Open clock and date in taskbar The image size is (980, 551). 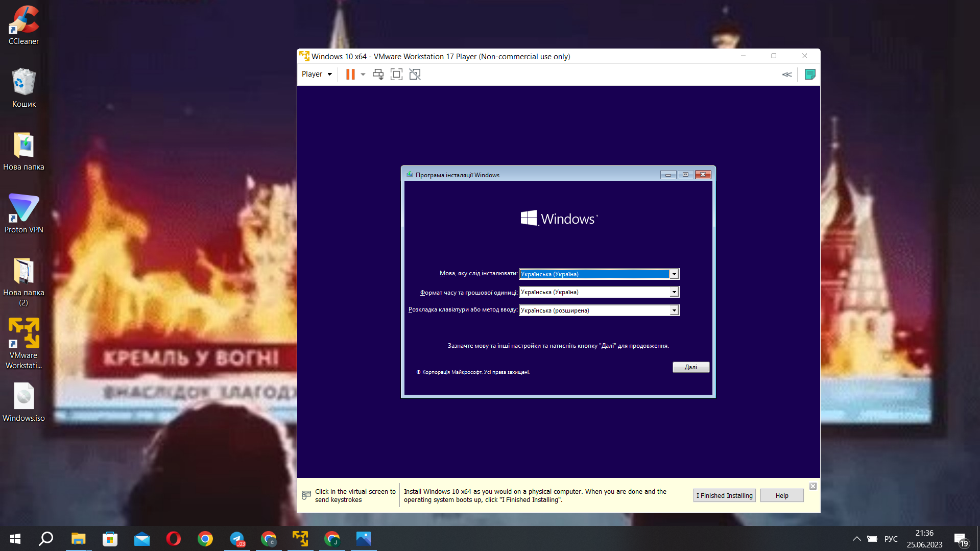924,539
